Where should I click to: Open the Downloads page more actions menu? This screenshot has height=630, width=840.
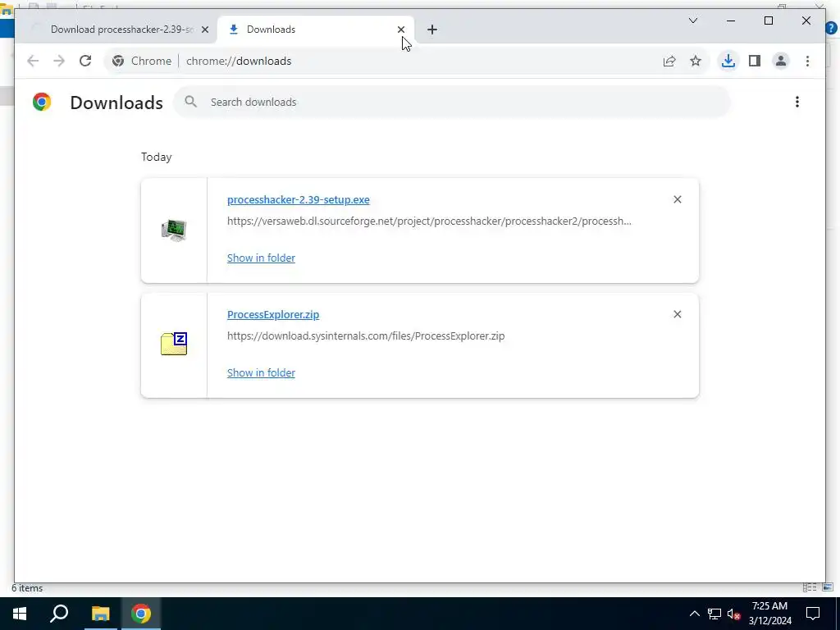[x=797, y=102]
